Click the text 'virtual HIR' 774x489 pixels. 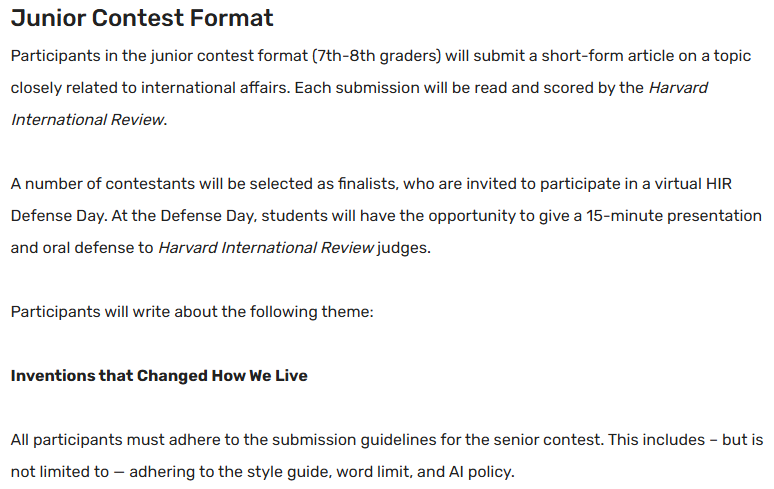pyautogui.click(x=719, y=184)
